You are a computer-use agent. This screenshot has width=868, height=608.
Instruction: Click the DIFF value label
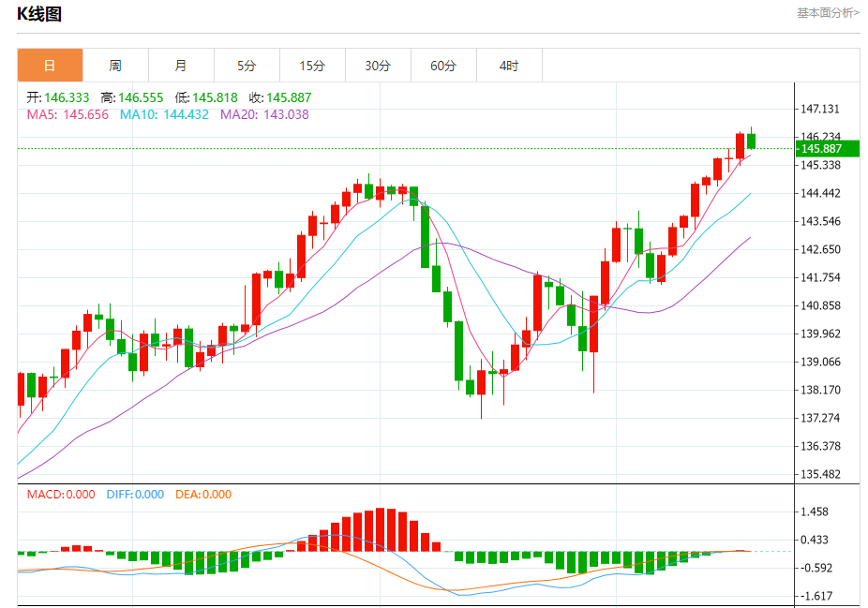135,494
